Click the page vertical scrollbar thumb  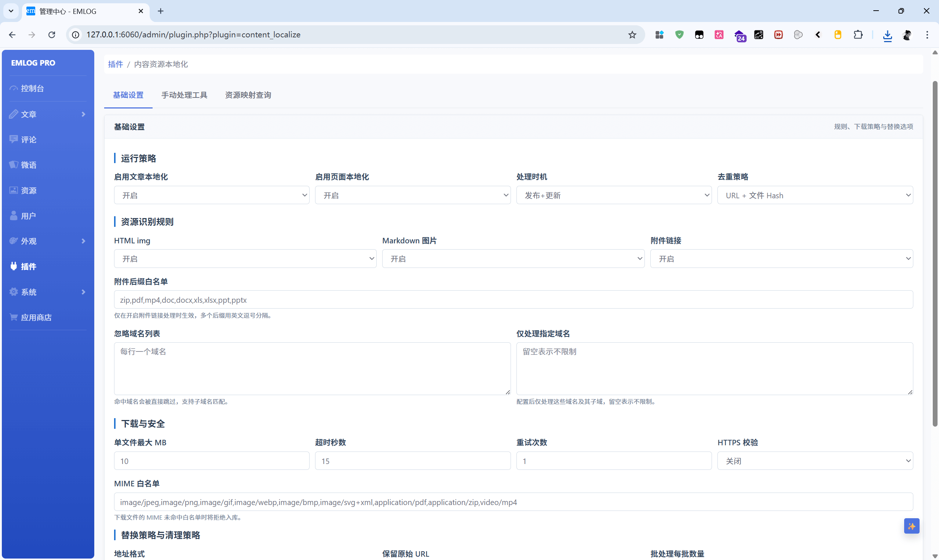[x=935, y=254]
